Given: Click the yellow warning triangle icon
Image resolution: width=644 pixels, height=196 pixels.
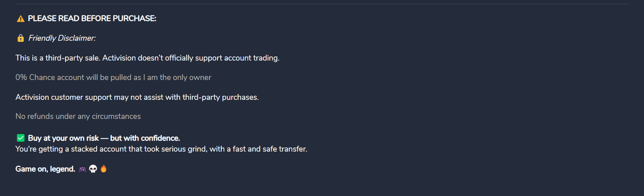Looking at the screenshot, I should pyautogui.click(x=21, y=19).
